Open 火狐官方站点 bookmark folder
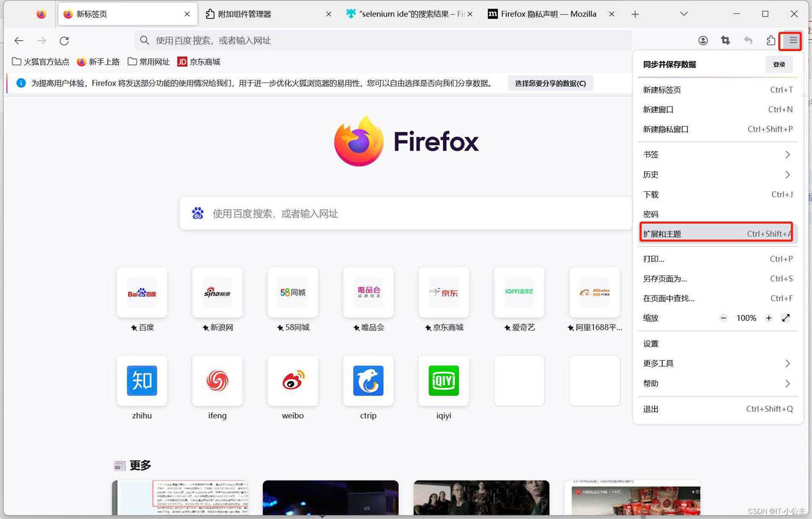Screen dimensions: 812x519 (41, 62)
